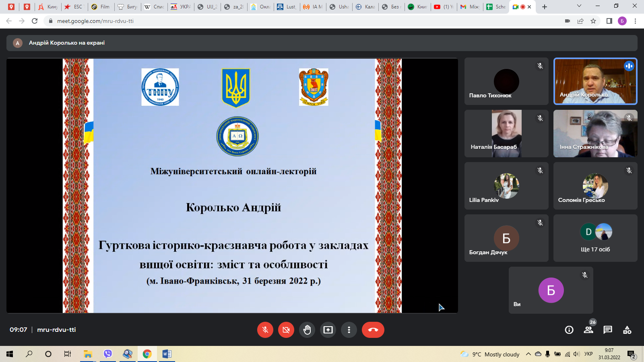Open the meeting details info icon
644x362 pixels.
(x=569, y=330)
